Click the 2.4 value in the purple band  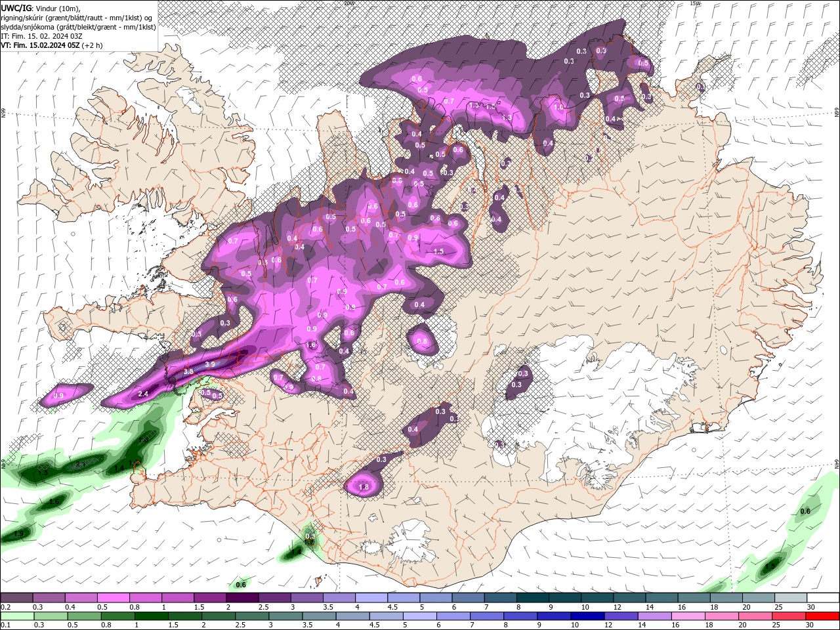144,394
